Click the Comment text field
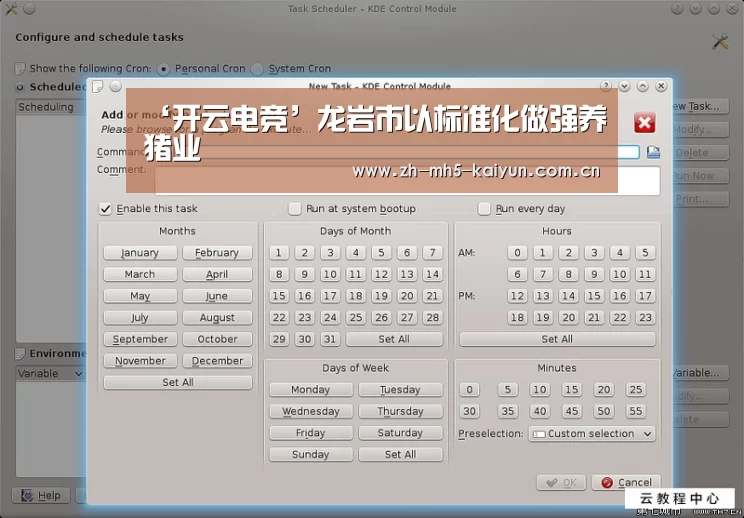This screenshot has width=744, height=518. 407,180
